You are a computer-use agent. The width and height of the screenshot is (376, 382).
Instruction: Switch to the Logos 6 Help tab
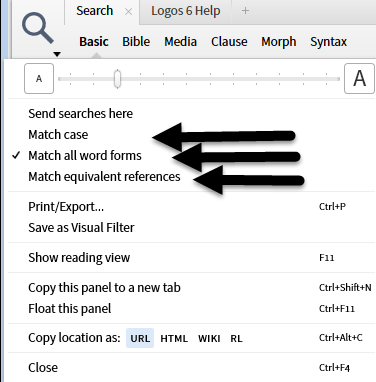pyautogui.click(x=186, y=11)
